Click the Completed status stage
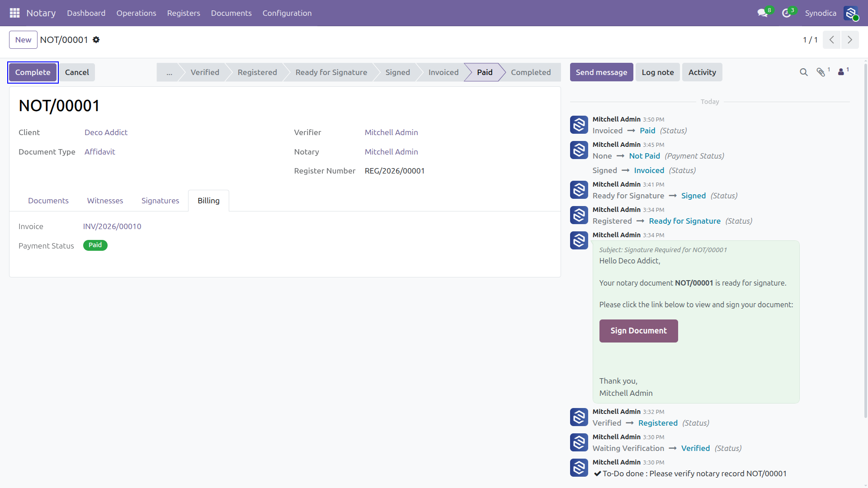 (531, 72)
